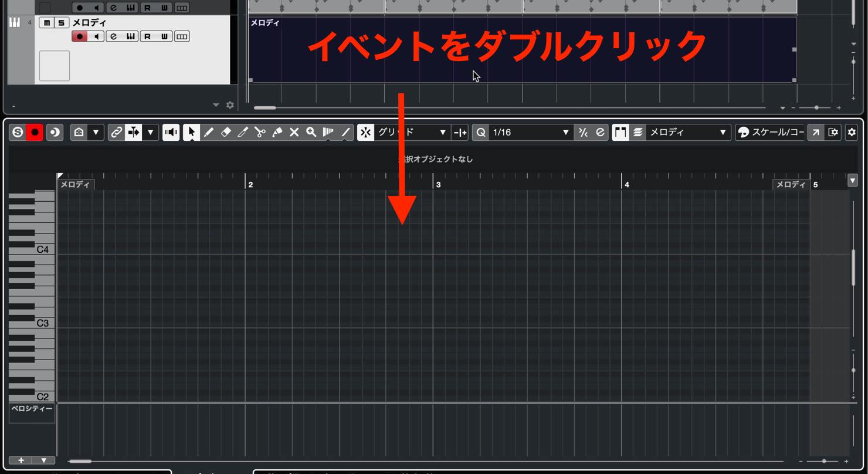This screenshot has height=474, width=868.
Task: Open the 1/16 quantize preset dropdown
Action: click(x=531, y=133)
